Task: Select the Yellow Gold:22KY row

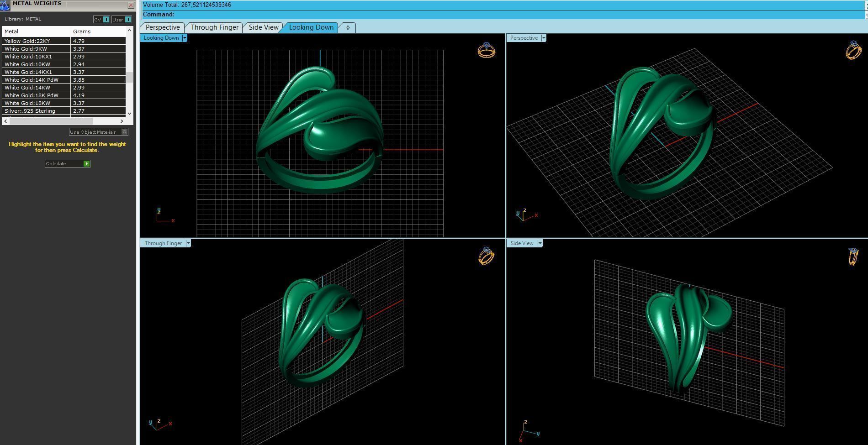Action: click(x=64, y=41)
